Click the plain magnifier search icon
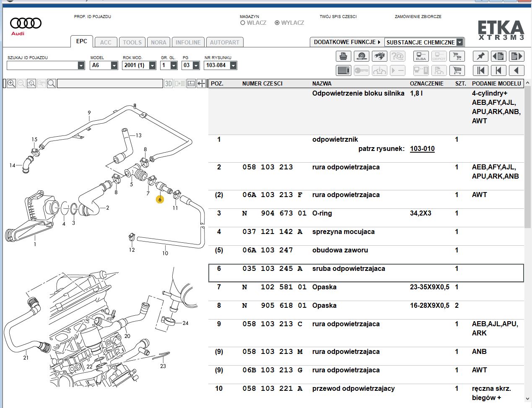This screenshot has width=532, height=408. (52, 83)
